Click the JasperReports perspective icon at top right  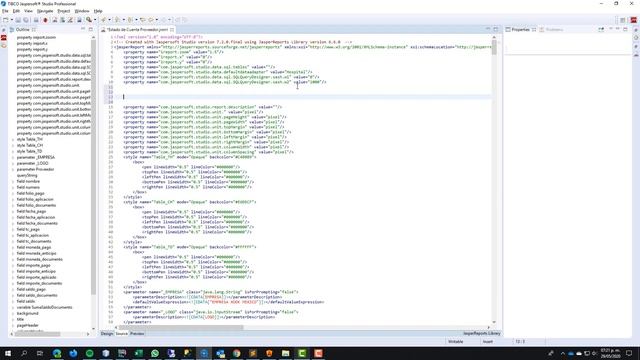633,20
